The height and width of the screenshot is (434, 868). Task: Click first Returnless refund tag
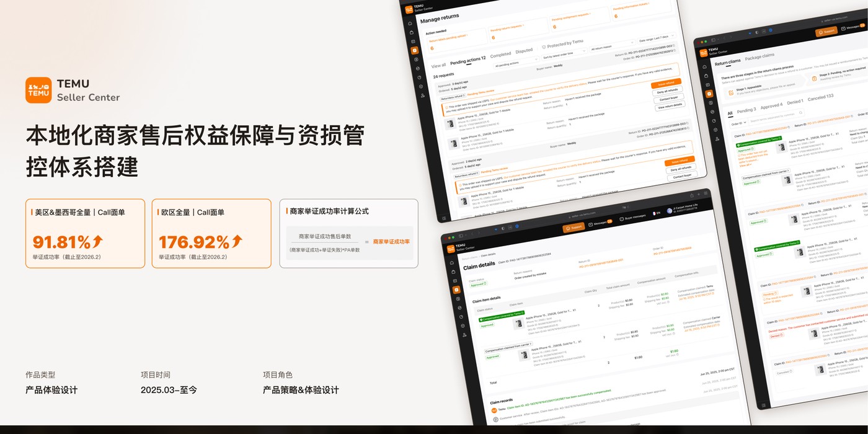tap(453, 97)
